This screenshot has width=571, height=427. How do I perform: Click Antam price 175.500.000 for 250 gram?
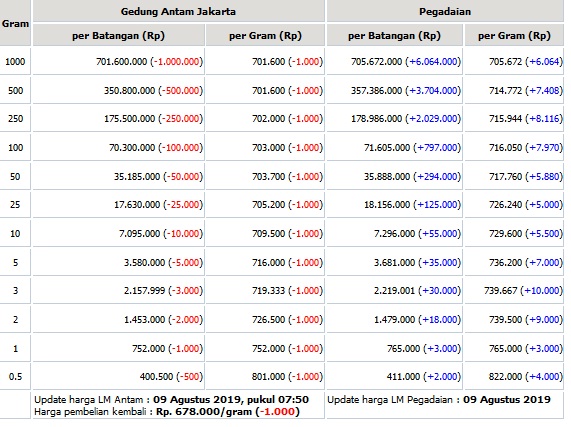point(129,119)
